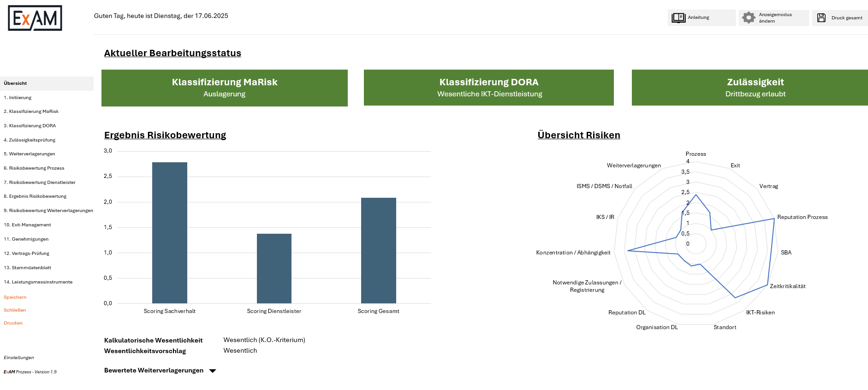Screen dimensions: 868x390
Task: Go to 8. Ergebnis Risikobewertung
Action: pos(35,196)
